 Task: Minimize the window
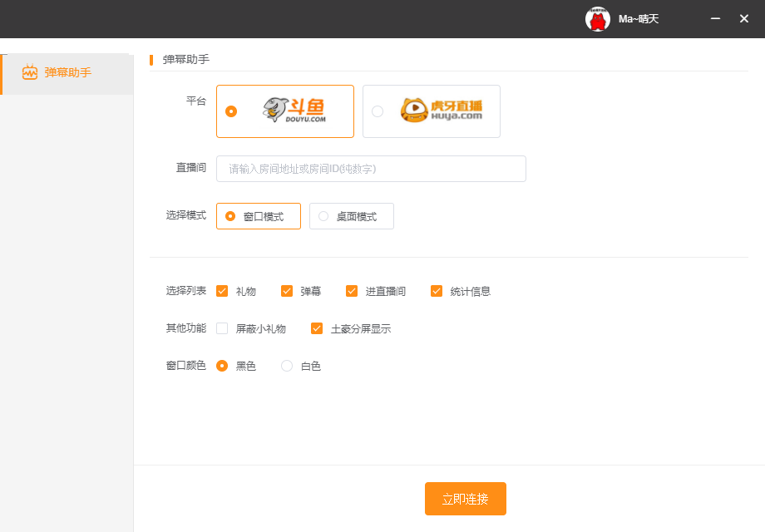715,18
